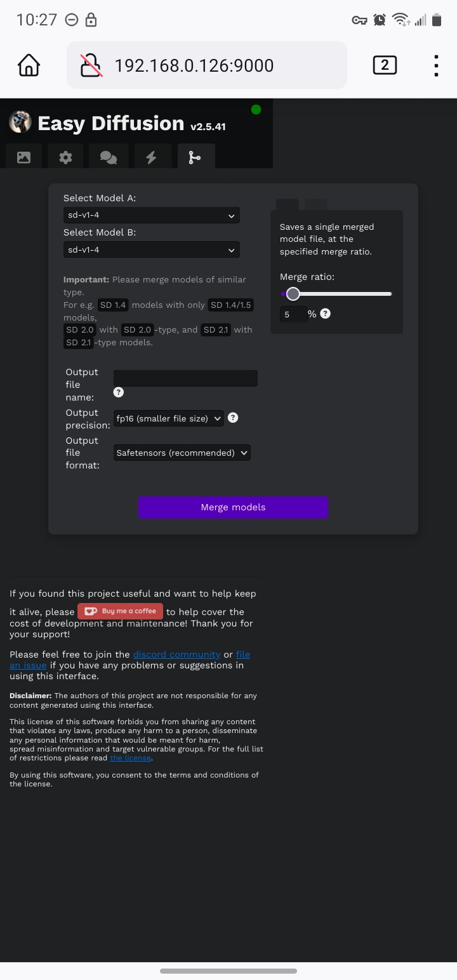Click the green server status indicator
Screen dimensions: 457x980
(x=256, y=110)
